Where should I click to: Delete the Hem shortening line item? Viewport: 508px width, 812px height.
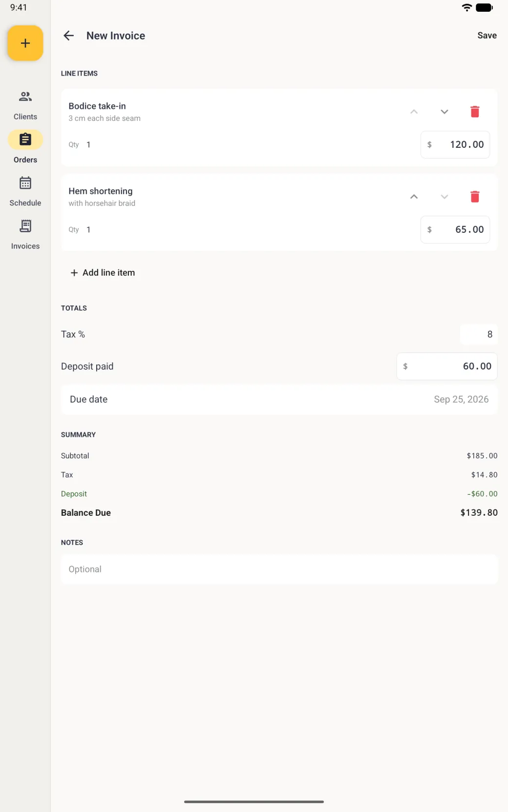(x=475, y=197)
